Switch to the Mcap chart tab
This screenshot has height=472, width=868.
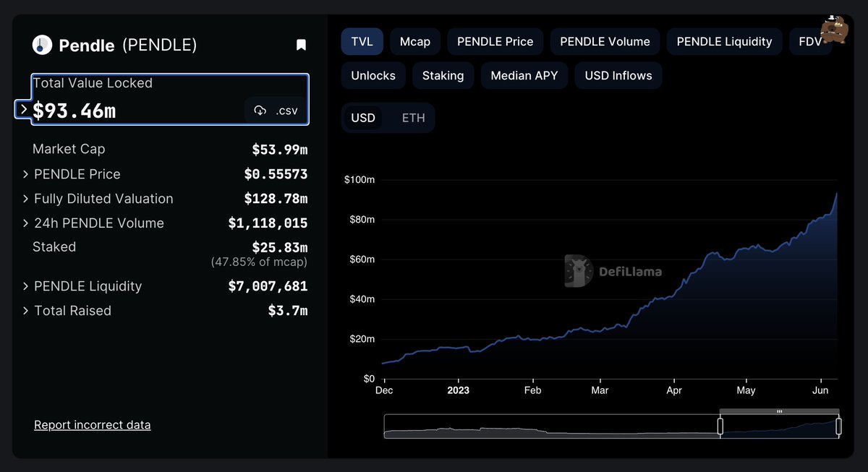click(x=414, y=41)
